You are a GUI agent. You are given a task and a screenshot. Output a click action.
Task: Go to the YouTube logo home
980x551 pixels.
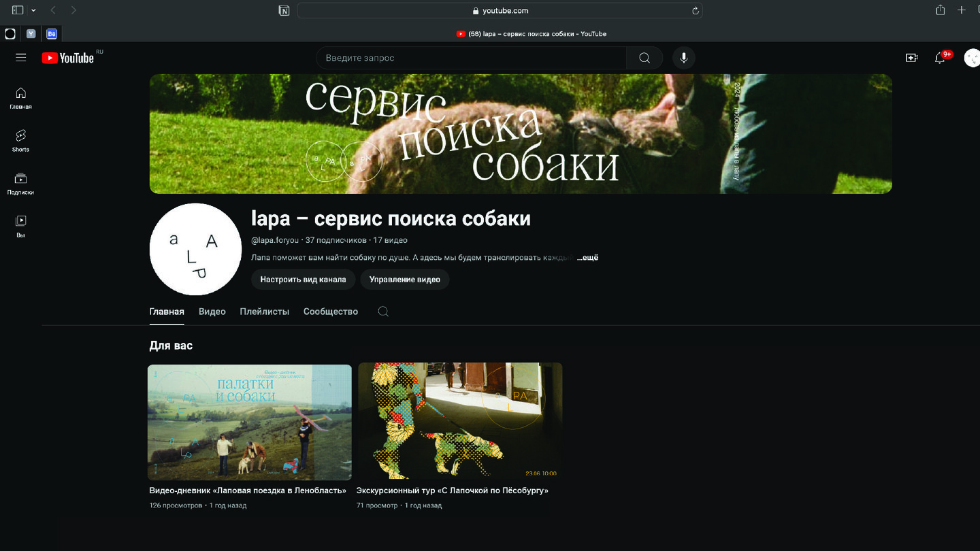click(x=67, y=58)
